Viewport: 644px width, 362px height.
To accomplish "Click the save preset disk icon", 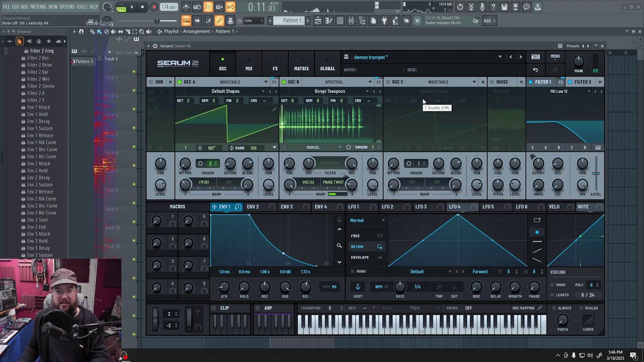I will coord(346,57).
